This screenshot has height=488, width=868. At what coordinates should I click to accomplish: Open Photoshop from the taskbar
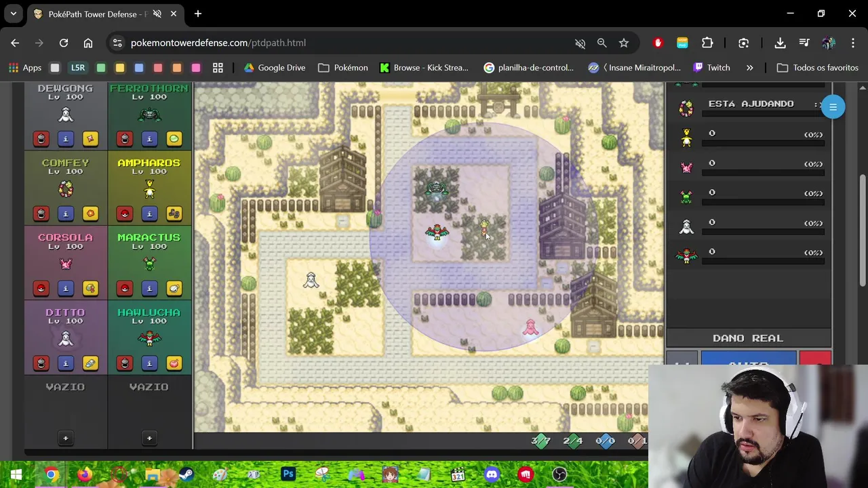point(288,474)
